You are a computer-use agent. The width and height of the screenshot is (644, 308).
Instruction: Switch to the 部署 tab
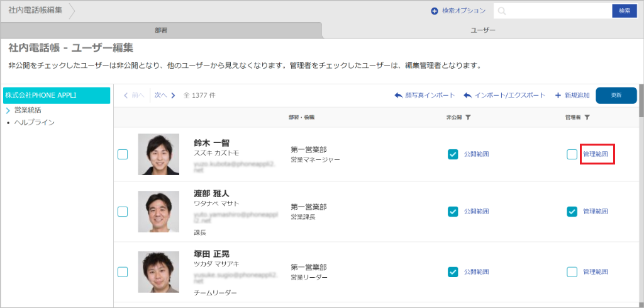tap(161, 30)
